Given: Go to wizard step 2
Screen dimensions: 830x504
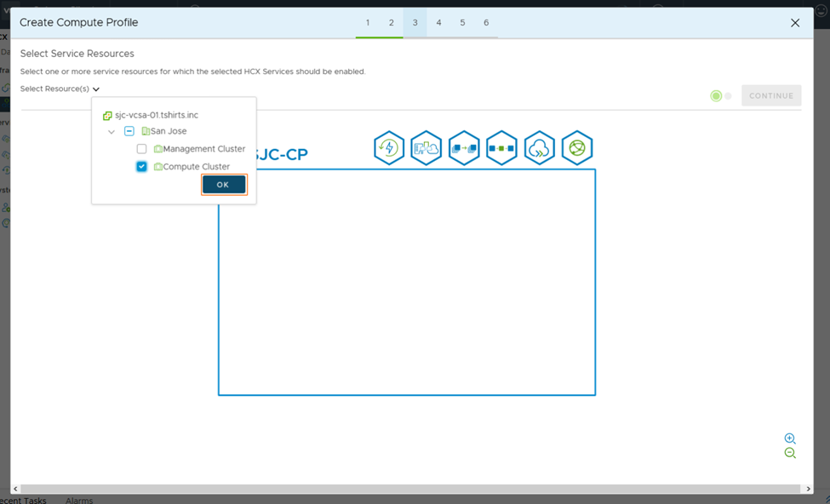Looking at the screenshot, I should 392,22.
